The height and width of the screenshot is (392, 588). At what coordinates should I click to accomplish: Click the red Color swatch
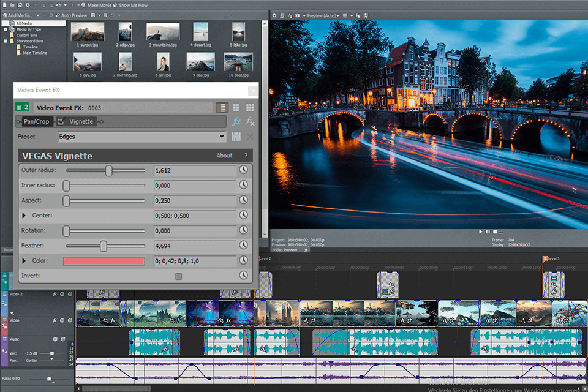click(x=104, y=261)
